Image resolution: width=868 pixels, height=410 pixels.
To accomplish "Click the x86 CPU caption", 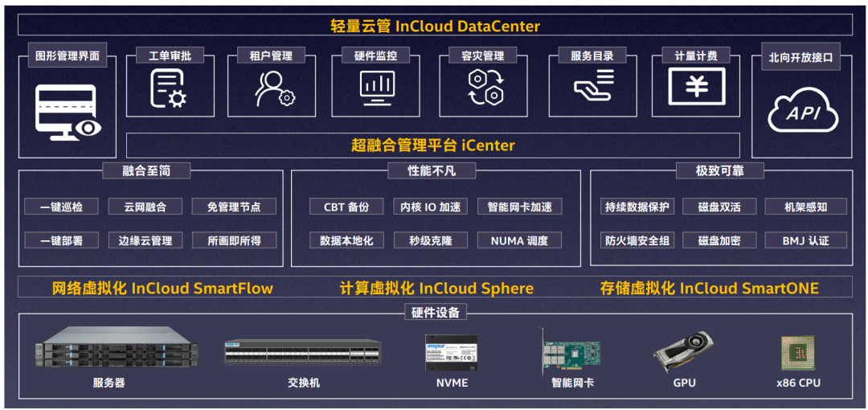I will (798, 383).
